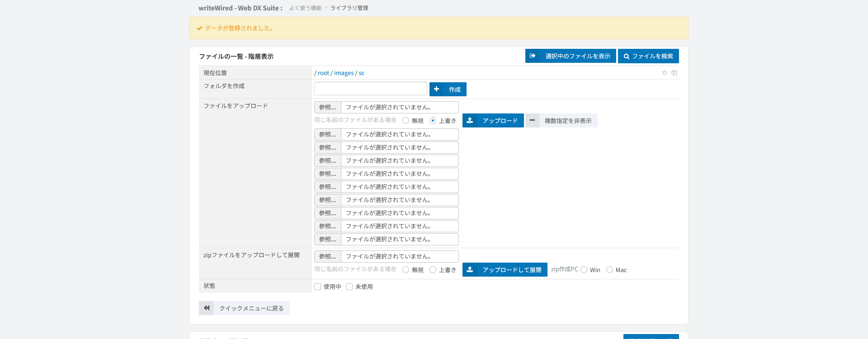Open よく使う機能 breadcrumb menu
The image size is (868, 339).
point(306,8)
